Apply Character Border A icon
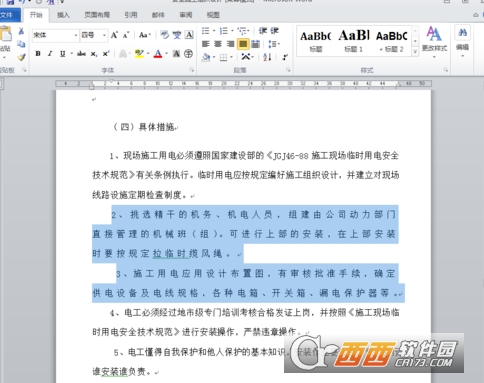The width and height of the screenshot is (484, 383). 189,35
